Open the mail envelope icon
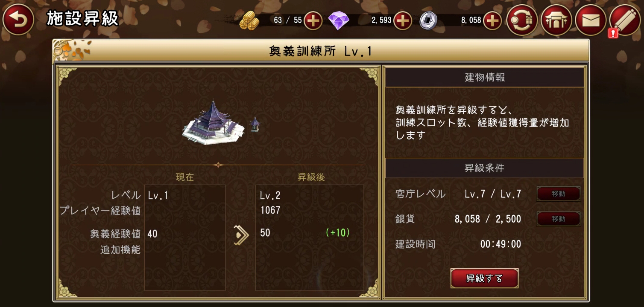644x307 pixels. pos(590,20)
